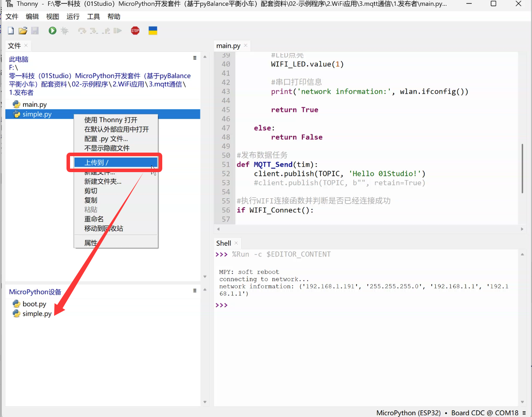Viewport: 532px width, 417px height.
Task: Click line number 56 in editor gutter
Action: (x=226, y=210)
